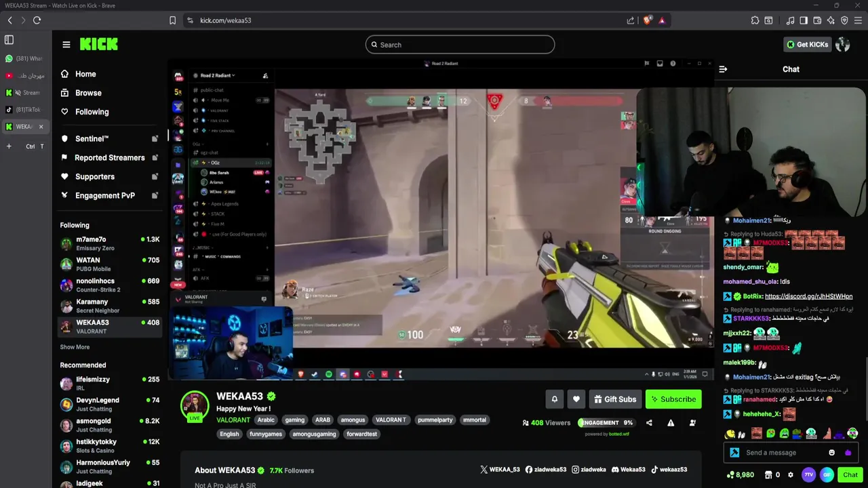Click the 8,980 channel points balance

[x=740, y=475]
